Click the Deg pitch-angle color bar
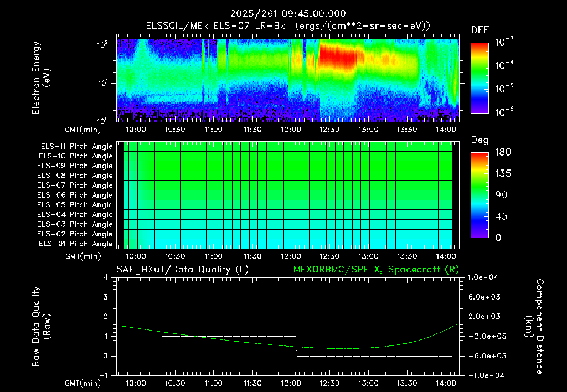567x392 pixels. pos(480,195)
